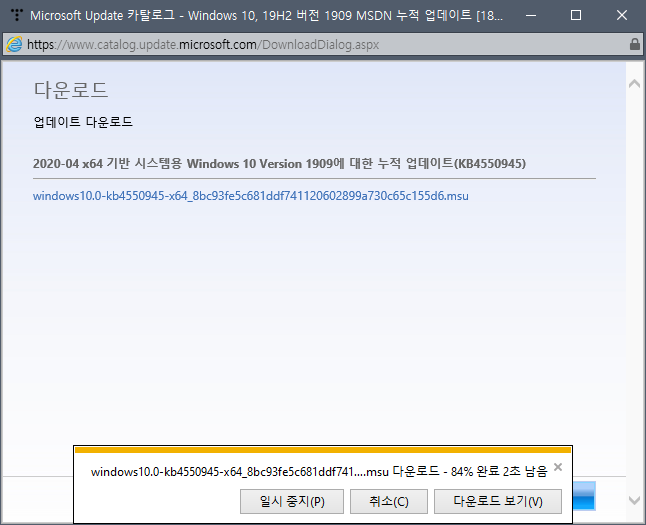Dismiss the download notification bar's X
This screenshot has height=525, width=646.
(558, 467)
